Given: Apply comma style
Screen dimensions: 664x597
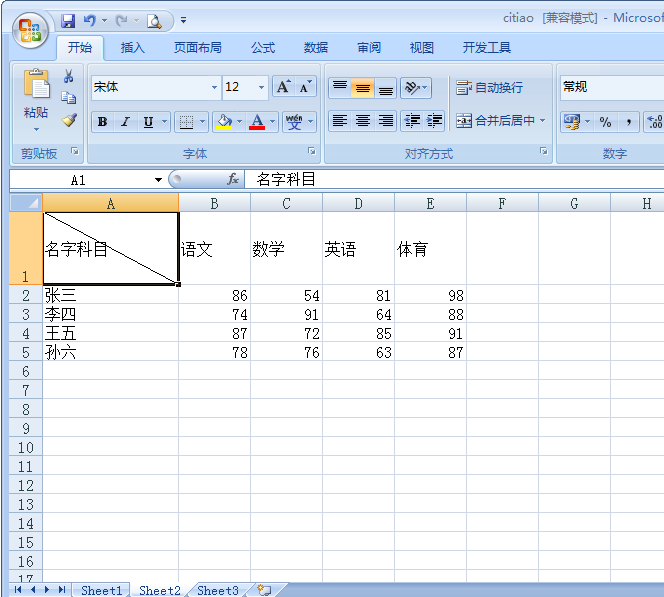Looking at the screenshot, I should (628, 123).
